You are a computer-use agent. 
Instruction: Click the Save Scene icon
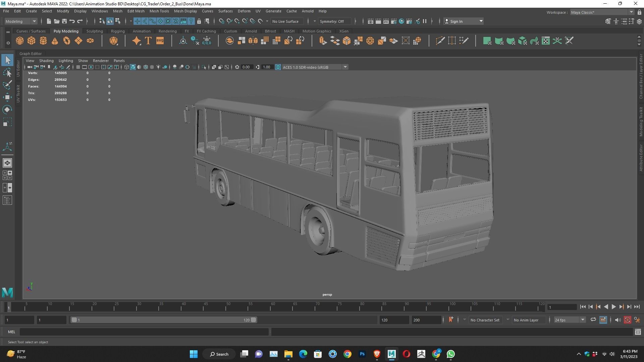pyautogui.click(x=64, y=21)
